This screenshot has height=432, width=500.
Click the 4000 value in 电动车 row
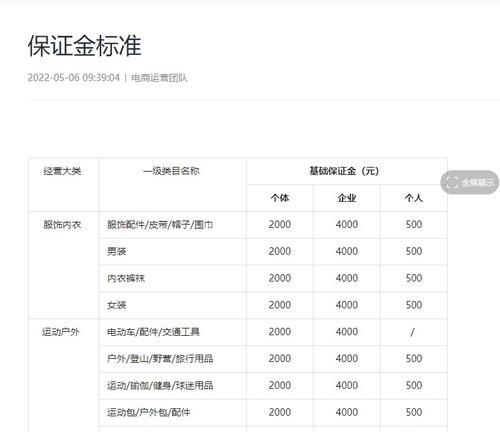pos(347,332)
